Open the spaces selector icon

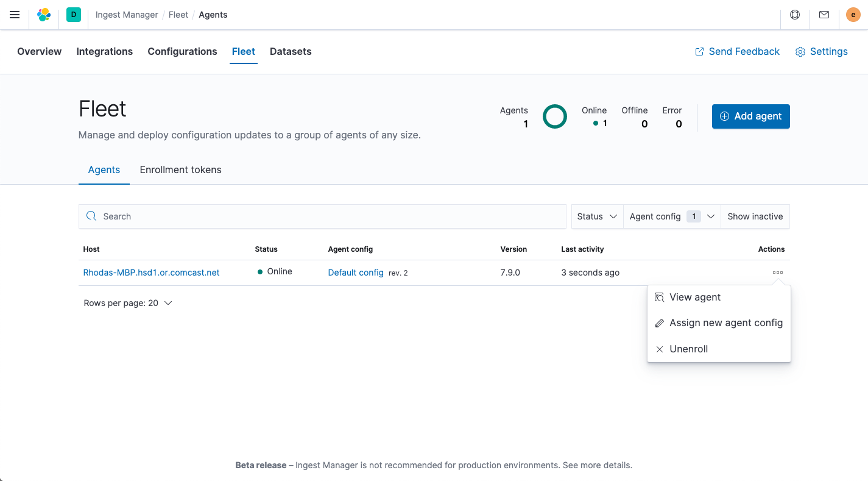[73, 14]
